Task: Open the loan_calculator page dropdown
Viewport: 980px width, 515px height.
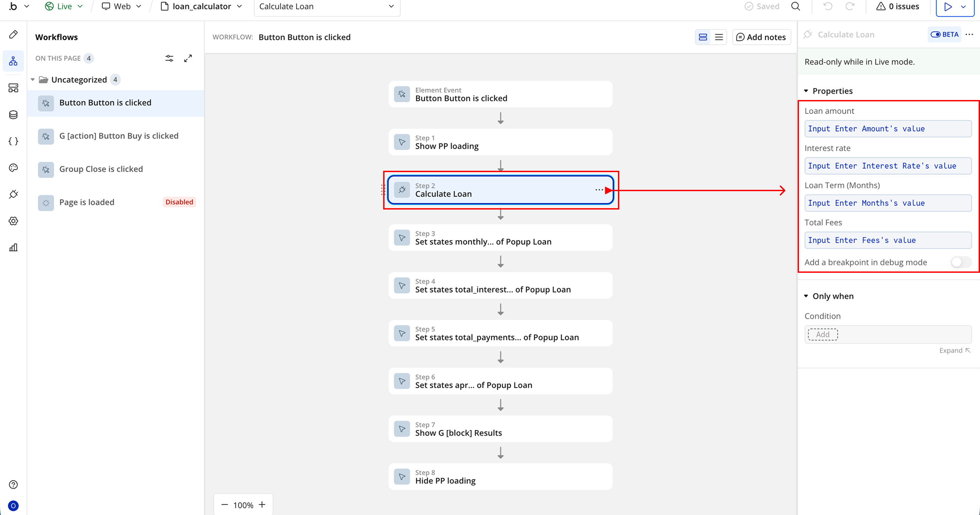Action: [202, 6]
